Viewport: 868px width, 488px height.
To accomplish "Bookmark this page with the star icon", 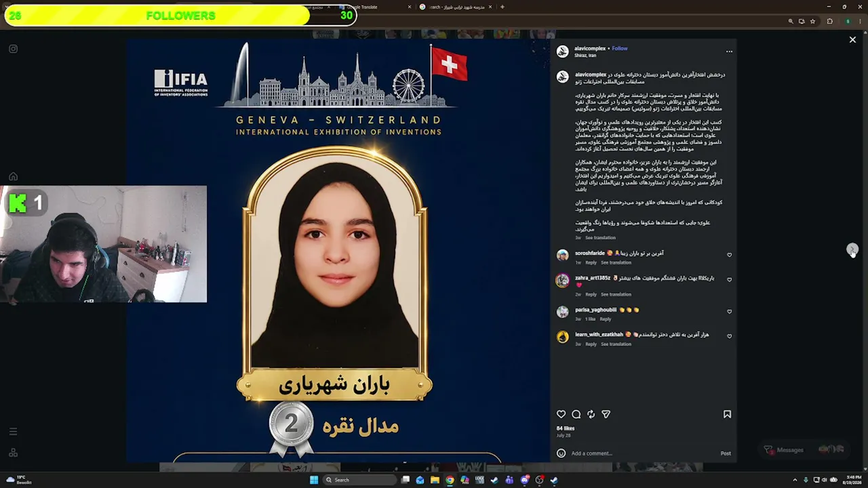I will 812,22.
